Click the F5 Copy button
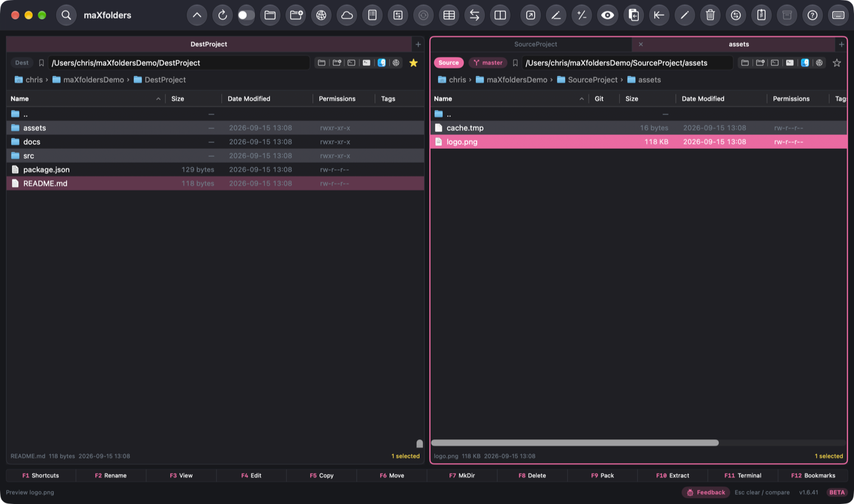This screenshot has width=854, height=504. [321, 475]
